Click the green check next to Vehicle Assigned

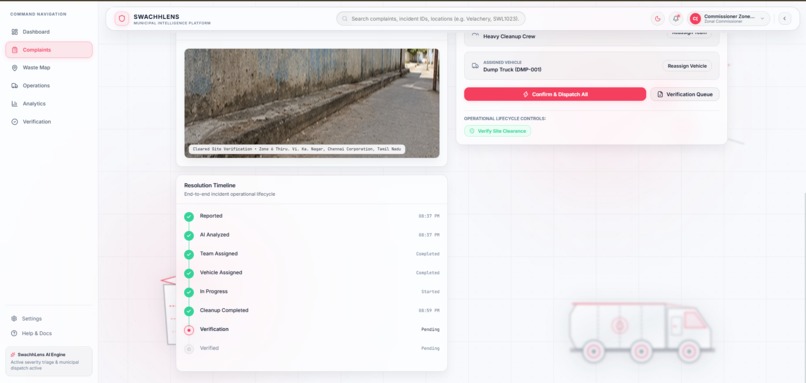[189, 273]
